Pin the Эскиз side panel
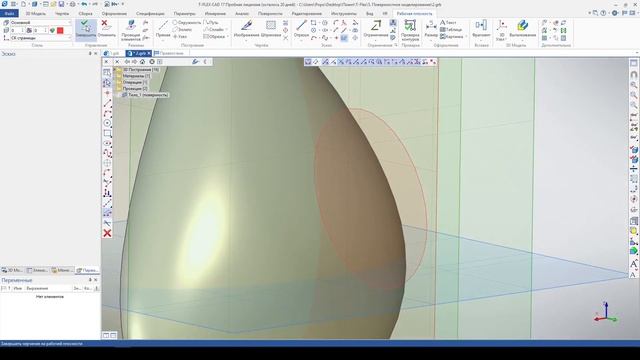The image size is (640, 360). (x=90, y=53)
